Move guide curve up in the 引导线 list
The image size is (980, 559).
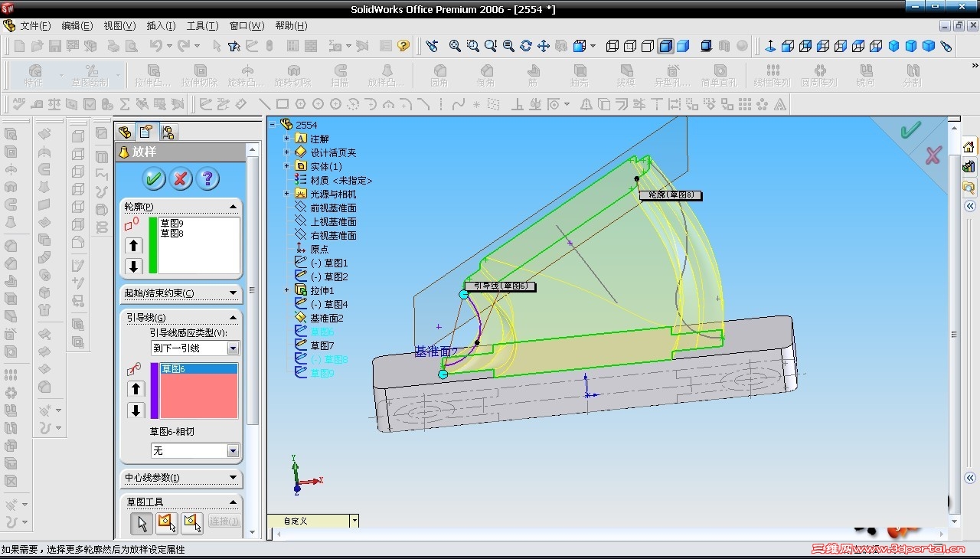[136, 389]
